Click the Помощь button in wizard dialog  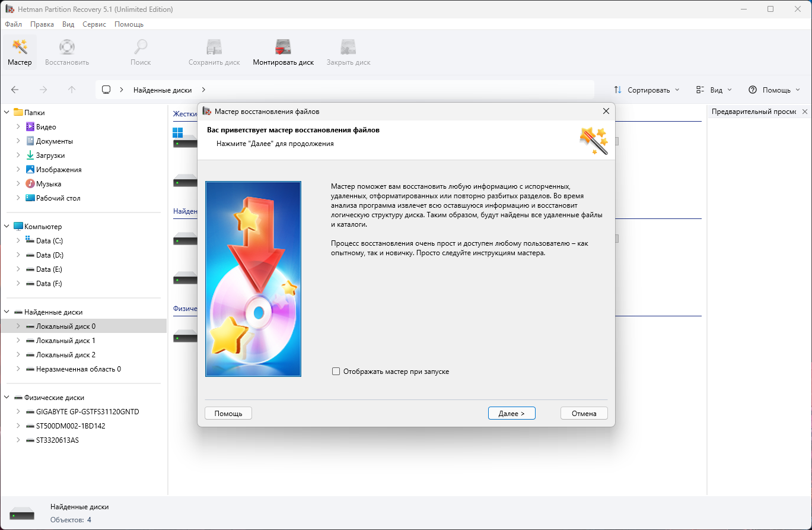[228, 413]
